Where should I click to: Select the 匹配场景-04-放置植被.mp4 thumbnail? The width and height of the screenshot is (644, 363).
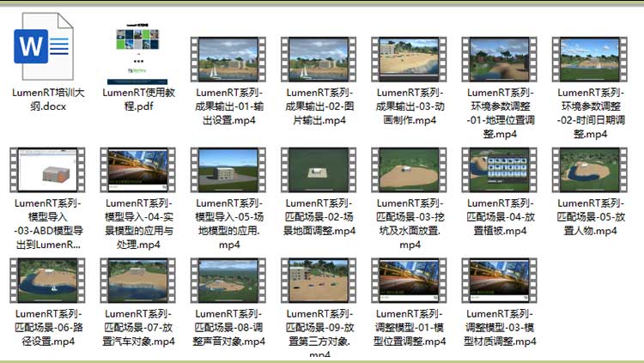click(x=499, y=170)
